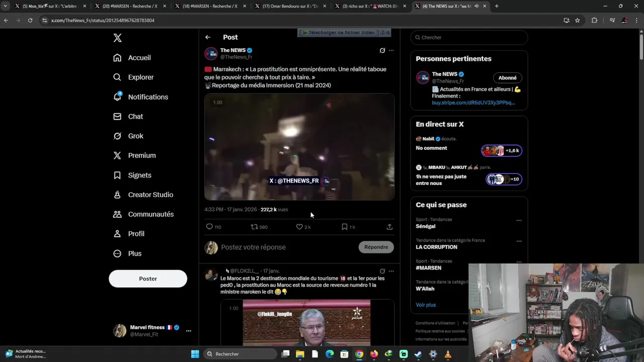Open the tab search dropdown arrow
The width and height of the screenshot is (644, 362).
5,6
